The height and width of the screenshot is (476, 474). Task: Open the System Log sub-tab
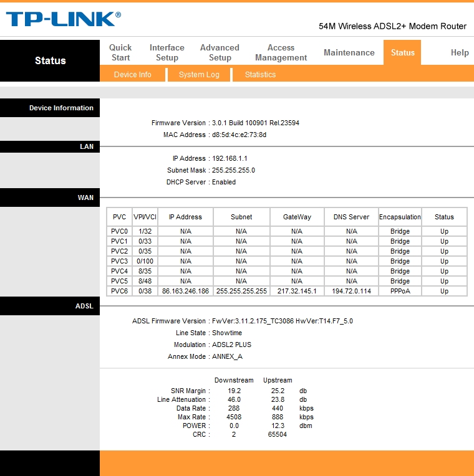[199, 75]
